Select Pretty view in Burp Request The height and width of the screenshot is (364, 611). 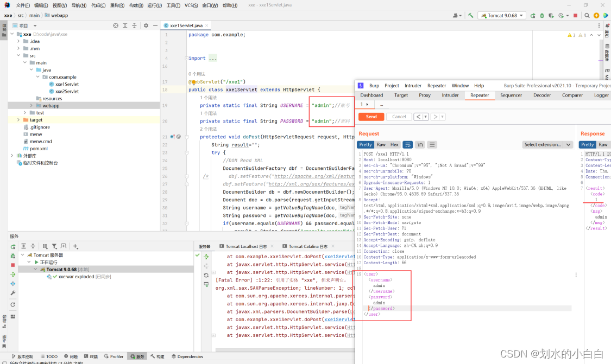tap(366, 145)
